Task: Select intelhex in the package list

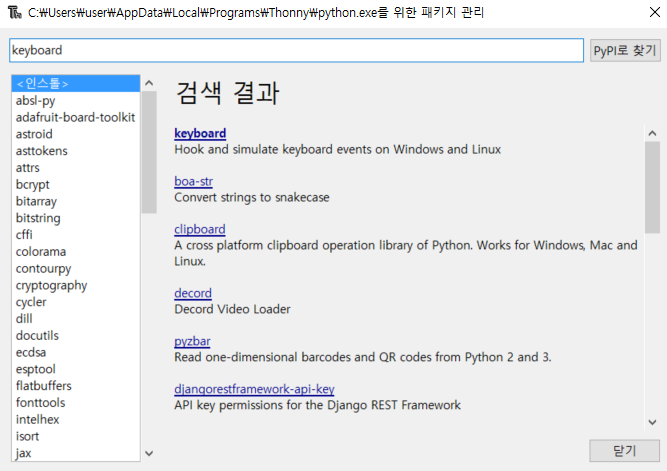Action: 76,419
